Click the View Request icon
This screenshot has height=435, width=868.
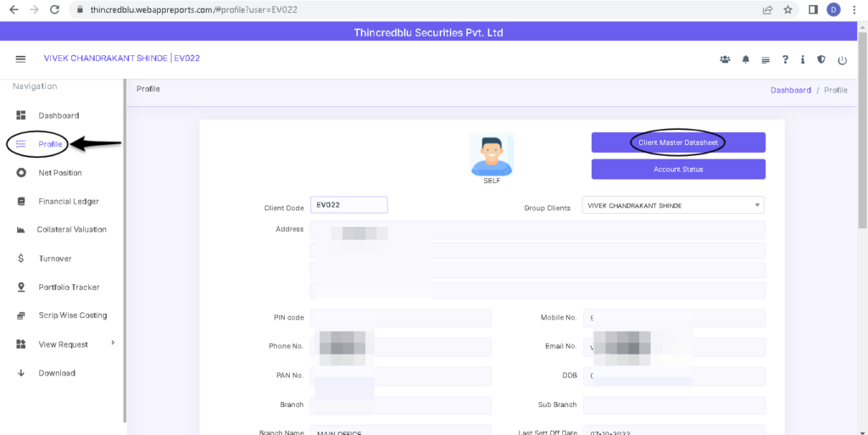[x=21, y=344]
